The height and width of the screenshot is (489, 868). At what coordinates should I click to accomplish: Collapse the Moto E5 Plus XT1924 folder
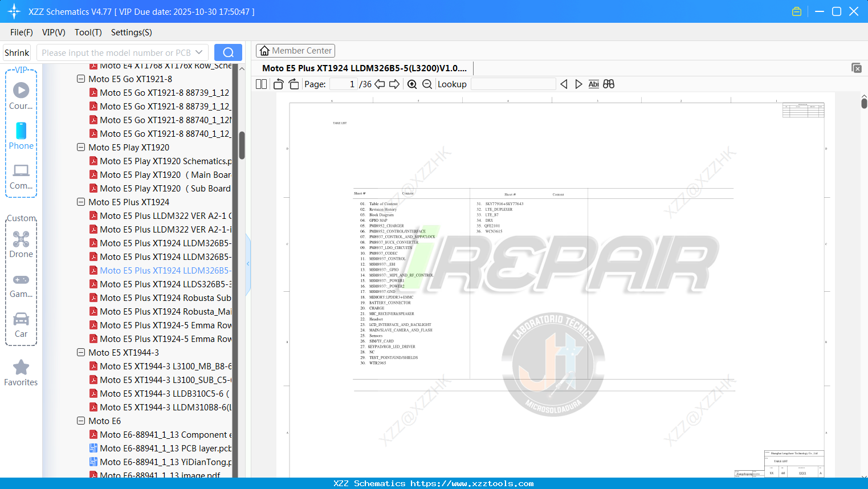click(81, 202)
